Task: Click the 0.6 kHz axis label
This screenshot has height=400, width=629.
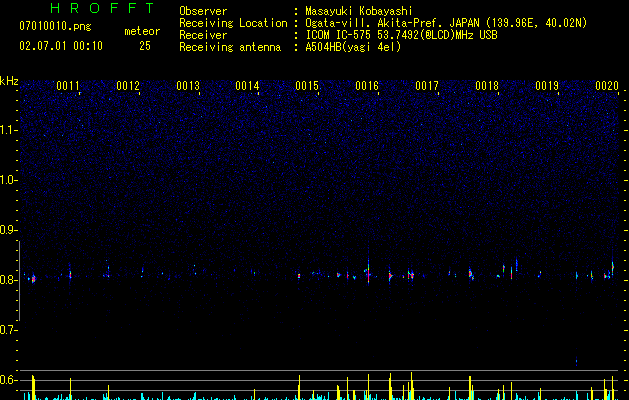Action: pyautogui.click(x=9, y=380)
